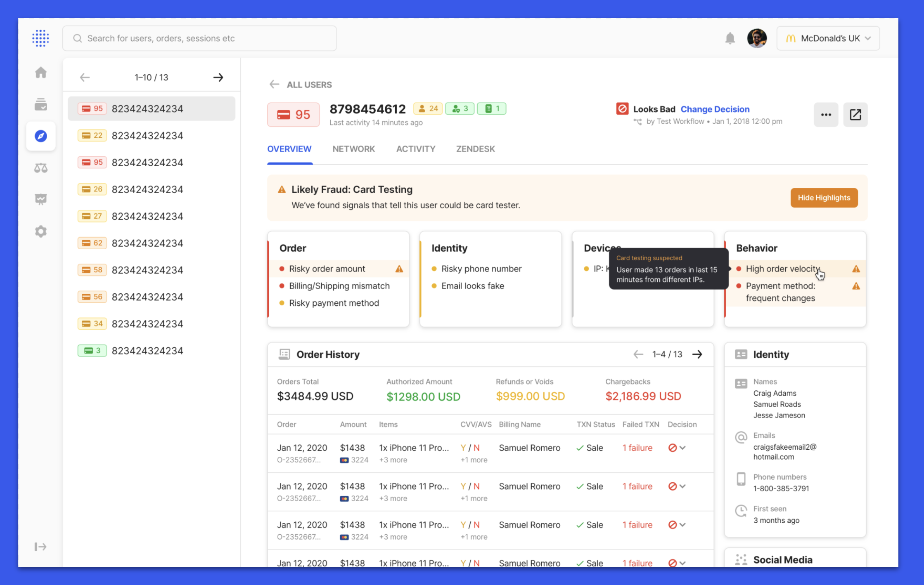The image size is (924, 585).
Task: Open the user avatar profile
Action: pos(757,38)
